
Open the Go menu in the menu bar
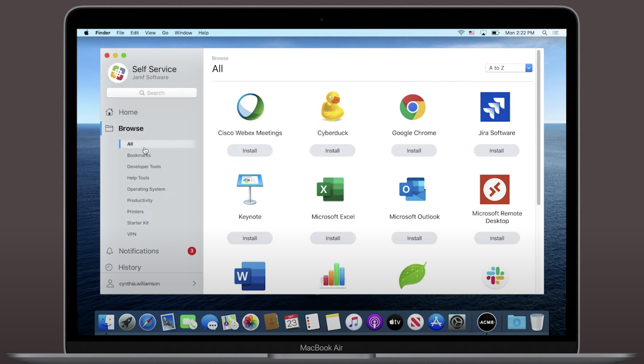click(x=165, y=33)
